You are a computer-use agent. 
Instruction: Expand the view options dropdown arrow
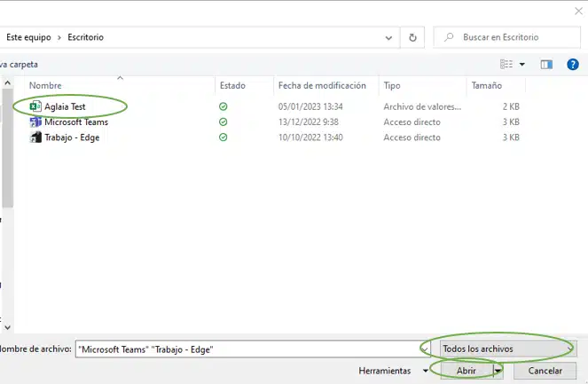point(522,64)
